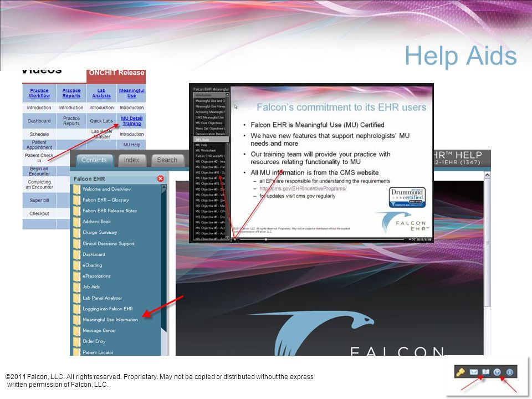Select MU Core Objectives in video outline
Screen dimensions: 532x399
click(x=209, y=123)
